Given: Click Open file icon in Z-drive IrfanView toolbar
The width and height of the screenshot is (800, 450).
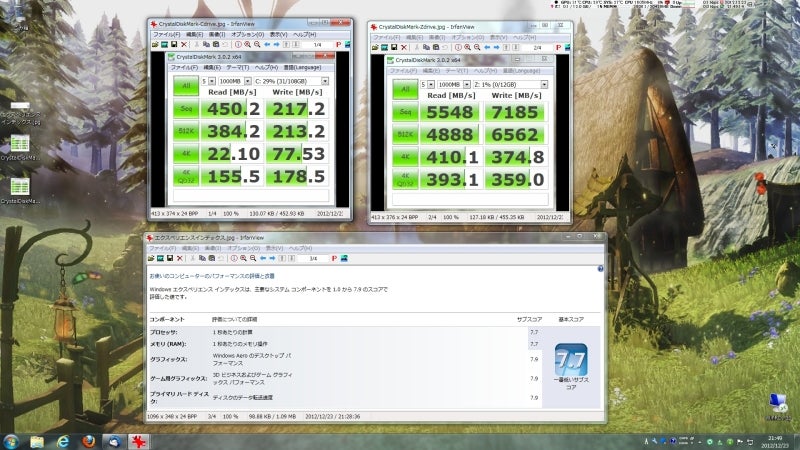Looking at the screenshot, I should tap(375, 47).
